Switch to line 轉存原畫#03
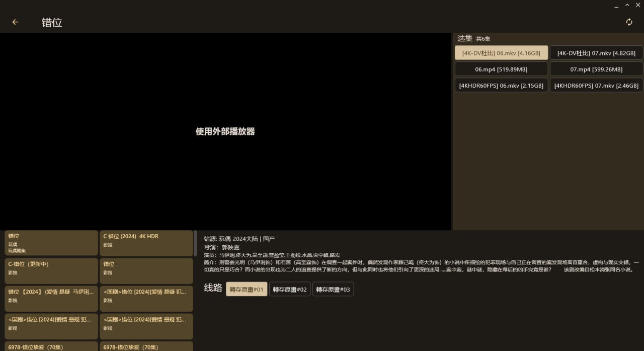Image resolution: width=644 pixels, height=351 pixels. click(333, 289)
